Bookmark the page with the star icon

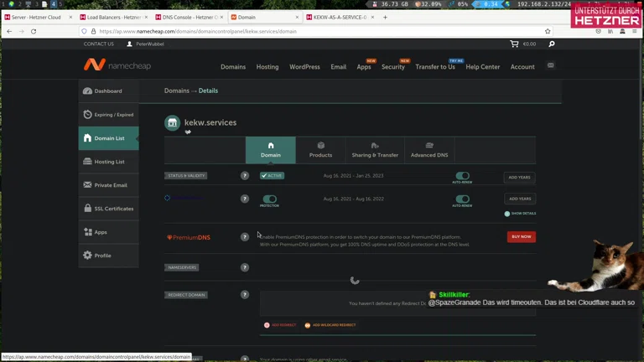coord(548,31)
